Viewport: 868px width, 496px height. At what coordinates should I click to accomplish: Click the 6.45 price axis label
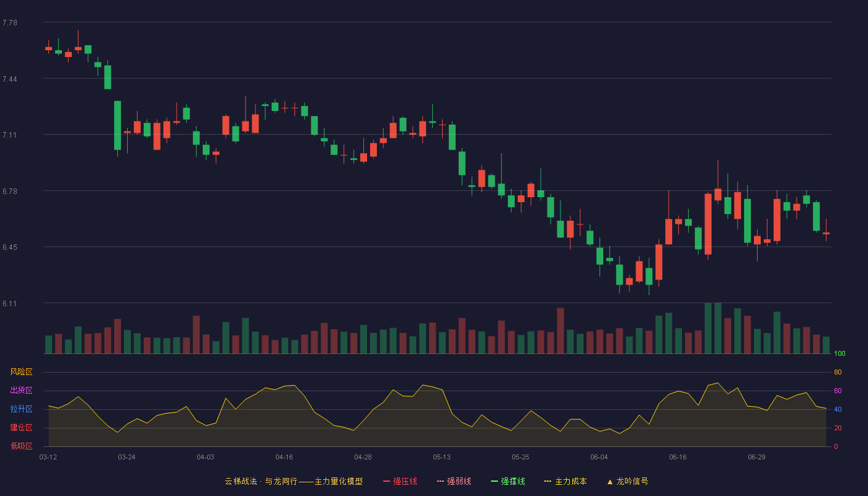tap(10, 247)
